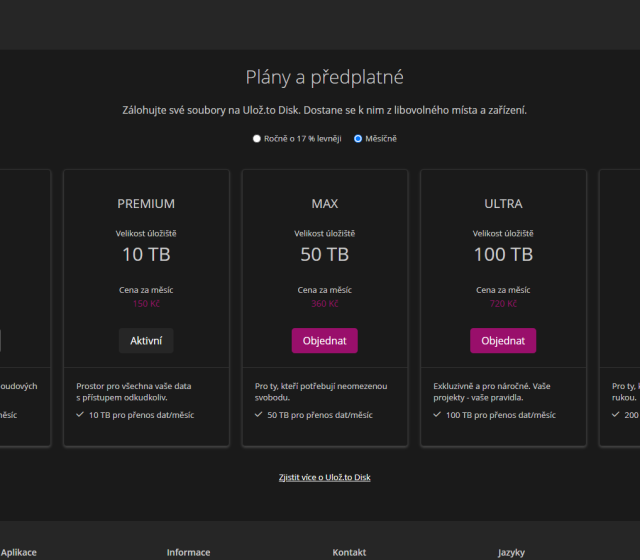Select the "Měsíčně" monthly billing radio
640x560 pixels.
(358, 139)
